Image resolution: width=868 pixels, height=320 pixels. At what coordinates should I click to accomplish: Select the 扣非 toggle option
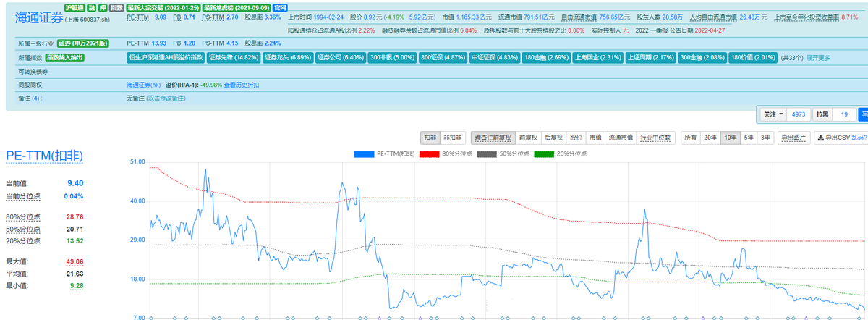click(x=430, y=137)
